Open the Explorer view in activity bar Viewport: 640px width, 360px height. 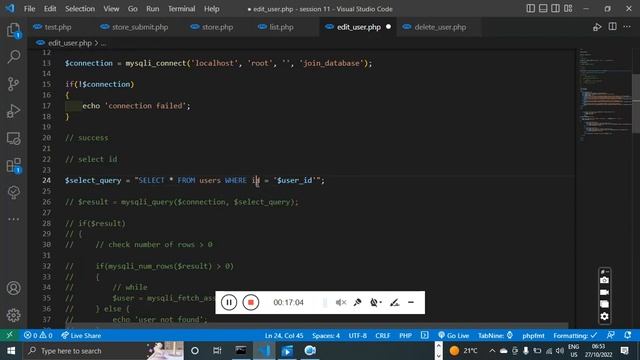13,31
